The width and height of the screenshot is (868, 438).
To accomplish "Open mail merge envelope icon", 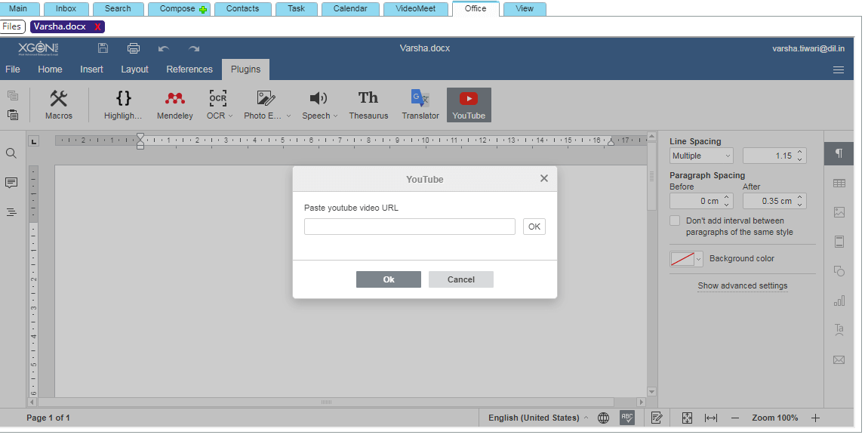I will pos(839,360).
